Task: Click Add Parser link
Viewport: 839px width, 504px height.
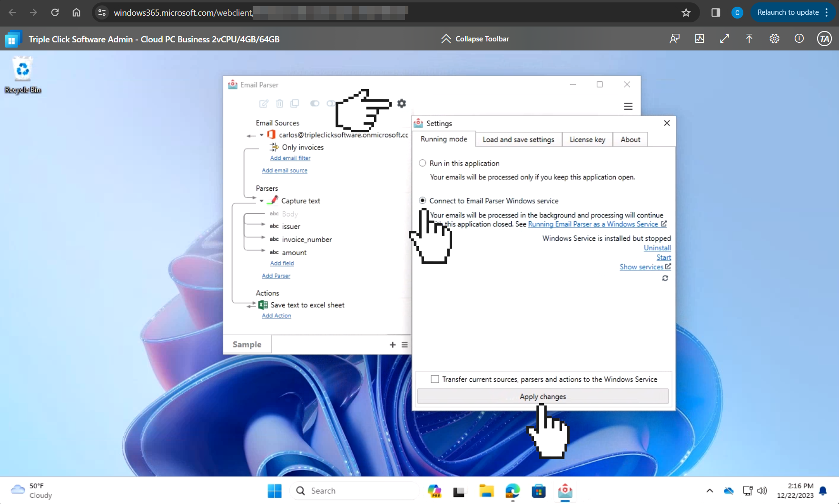Action: pos(276,276)
